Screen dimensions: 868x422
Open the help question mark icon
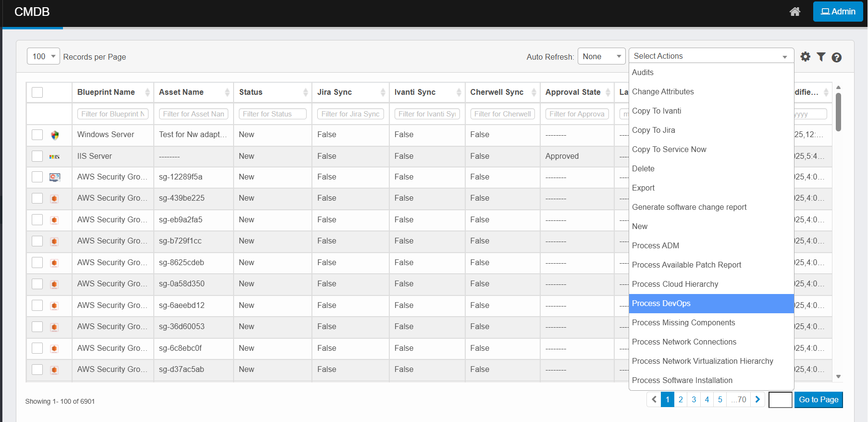tap(836, 57)
